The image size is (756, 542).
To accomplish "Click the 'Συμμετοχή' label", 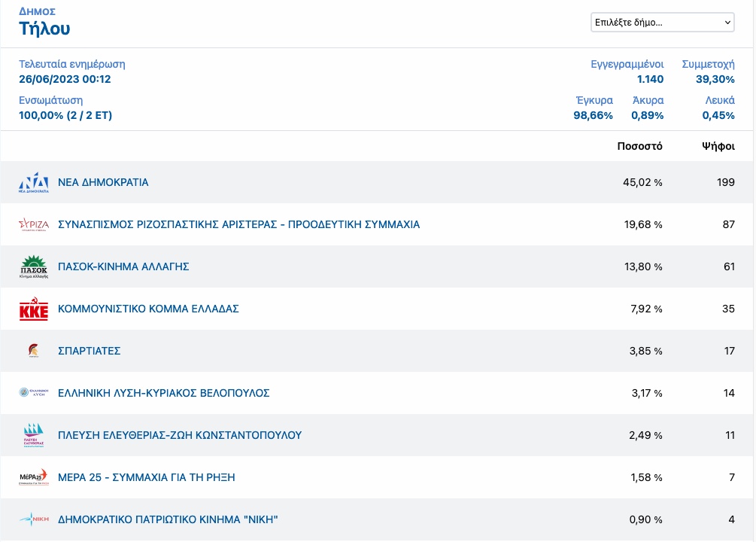I will (709, 64).
